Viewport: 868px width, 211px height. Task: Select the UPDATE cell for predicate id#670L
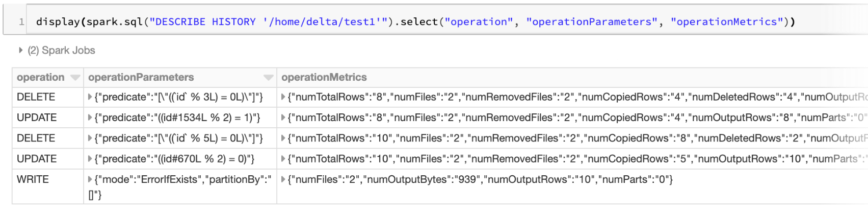[x=37, y=159]
